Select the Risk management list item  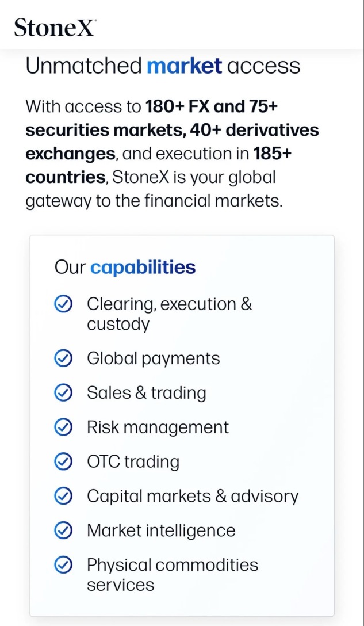[158, 427]
